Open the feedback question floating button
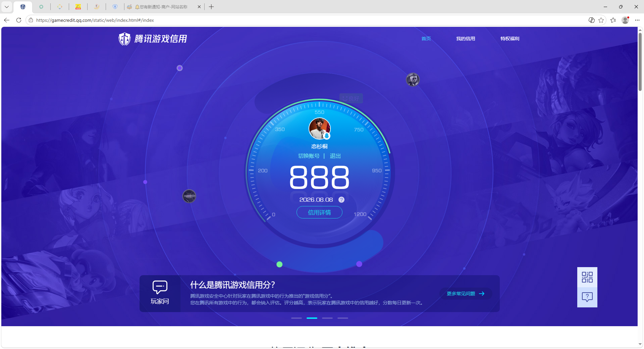 (587, 297)
